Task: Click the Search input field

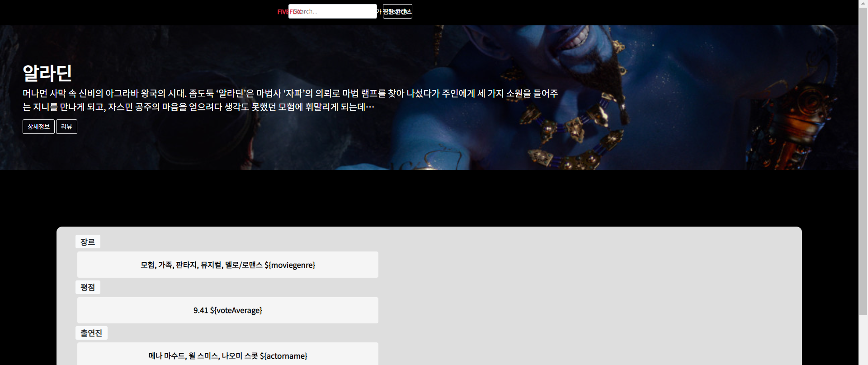Action: click(x=332, y=11)
